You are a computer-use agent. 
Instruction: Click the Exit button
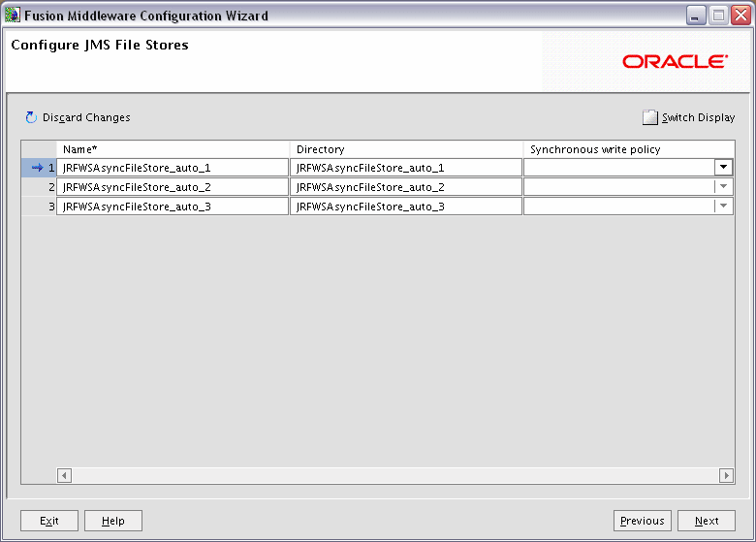[x=49, y=521]
